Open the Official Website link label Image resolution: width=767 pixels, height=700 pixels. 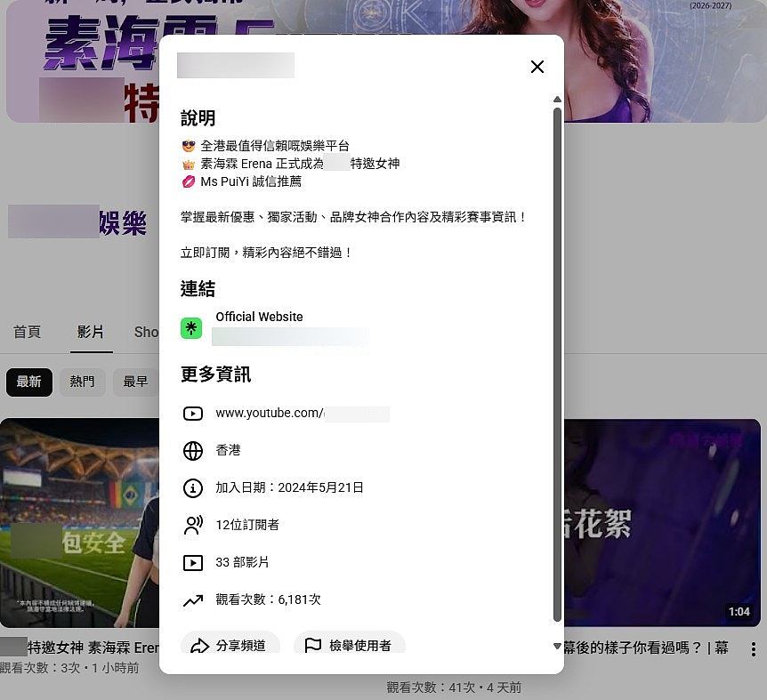259,317
